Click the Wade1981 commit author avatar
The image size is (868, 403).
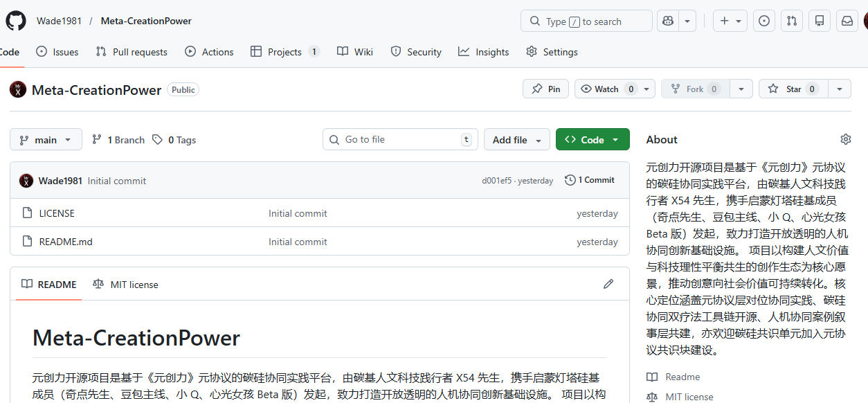point(26,180)
